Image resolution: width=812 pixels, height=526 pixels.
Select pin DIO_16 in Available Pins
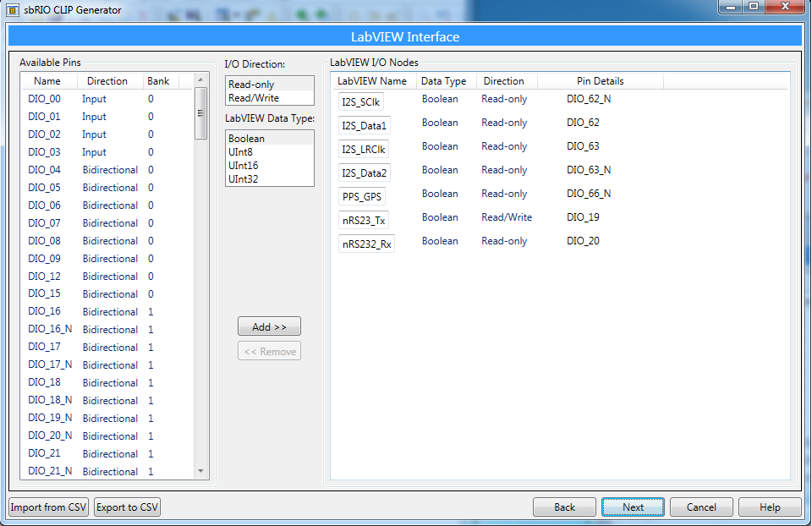[x=107, y=311]
